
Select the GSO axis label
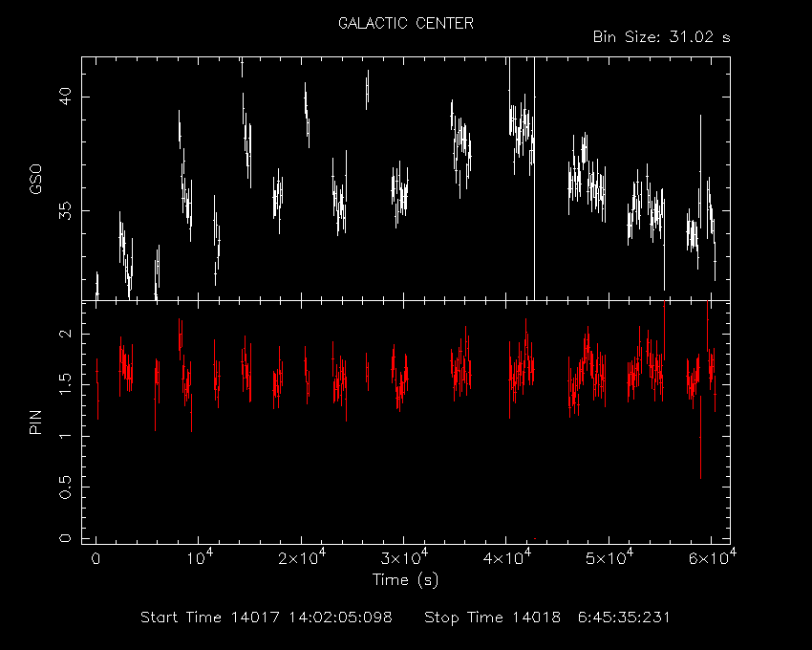[x=35, y=179]
